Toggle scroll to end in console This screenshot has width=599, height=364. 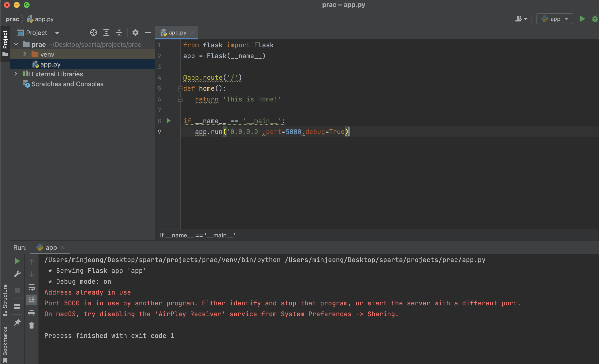[32, 300]
